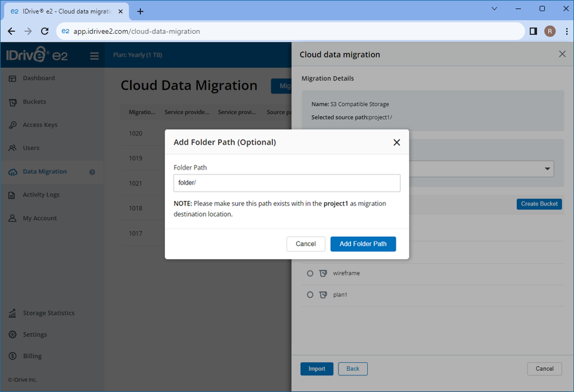This screenshot has width=574, height=392.
Task: Click the Add Folder Path button
Action: [x=363, y=244]
